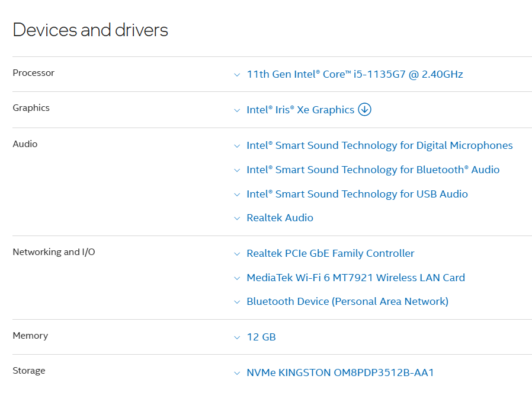Expand the Realtek Audio chevron

237,218
